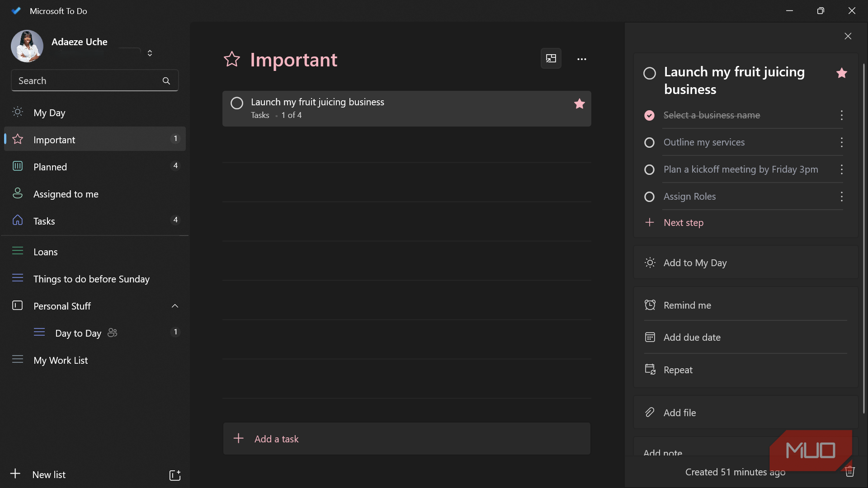The image size is (868, 488).
Task: Open the Planned smart list
Action: click(95, 166)
